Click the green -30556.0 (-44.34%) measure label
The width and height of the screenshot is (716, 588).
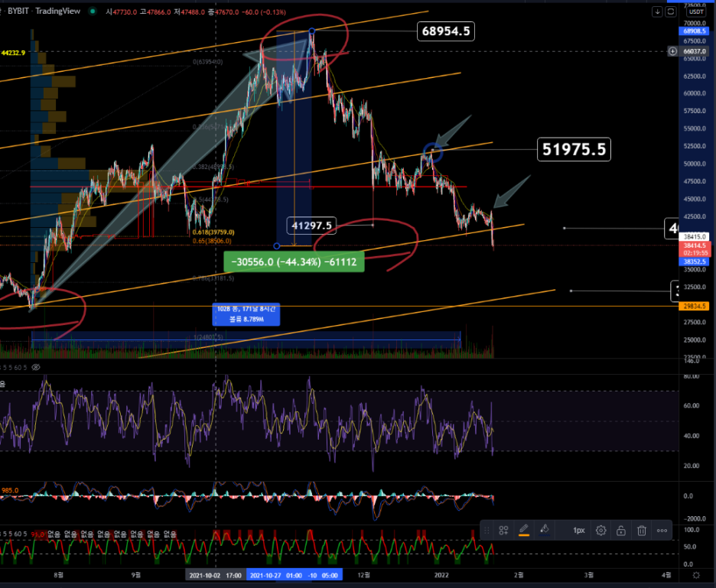point(294,262)
